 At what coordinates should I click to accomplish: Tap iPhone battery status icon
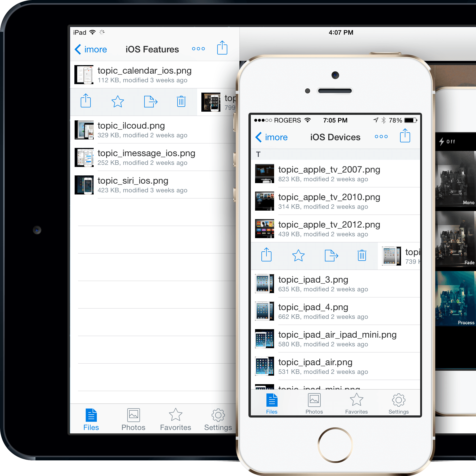(x=411, y=120)
